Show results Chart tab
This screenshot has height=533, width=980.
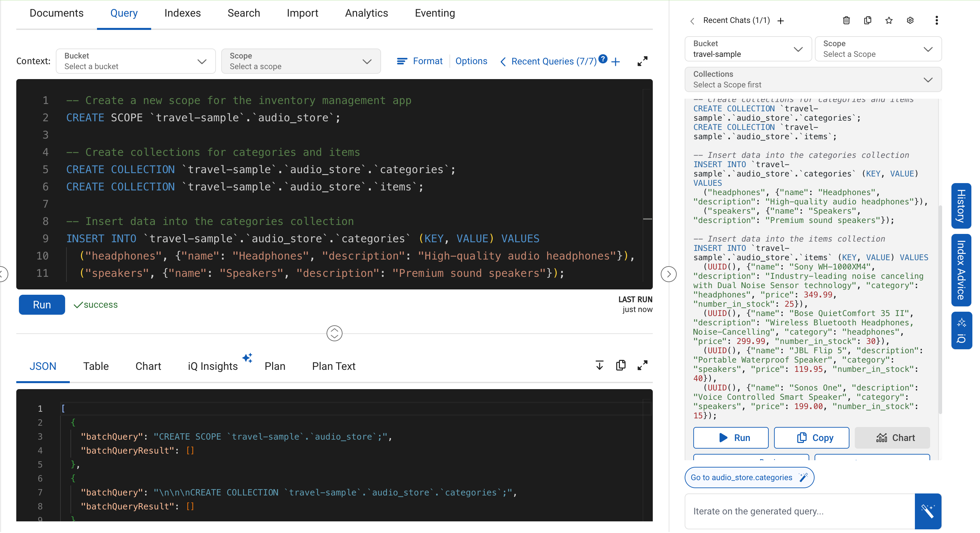pos(148,366)
